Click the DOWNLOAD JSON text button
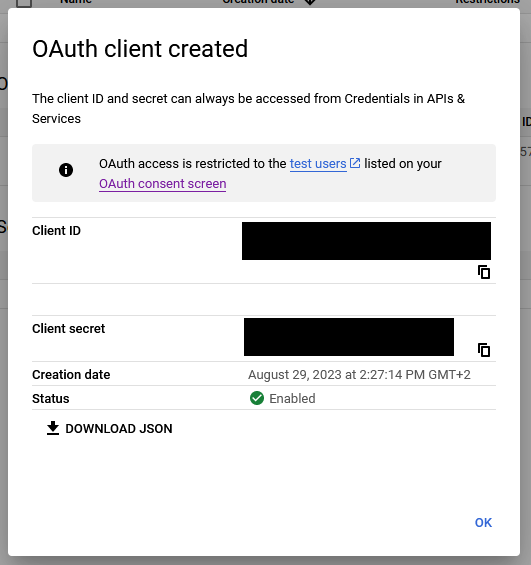This screenshot has width=531, height=565. pos(119,428)
